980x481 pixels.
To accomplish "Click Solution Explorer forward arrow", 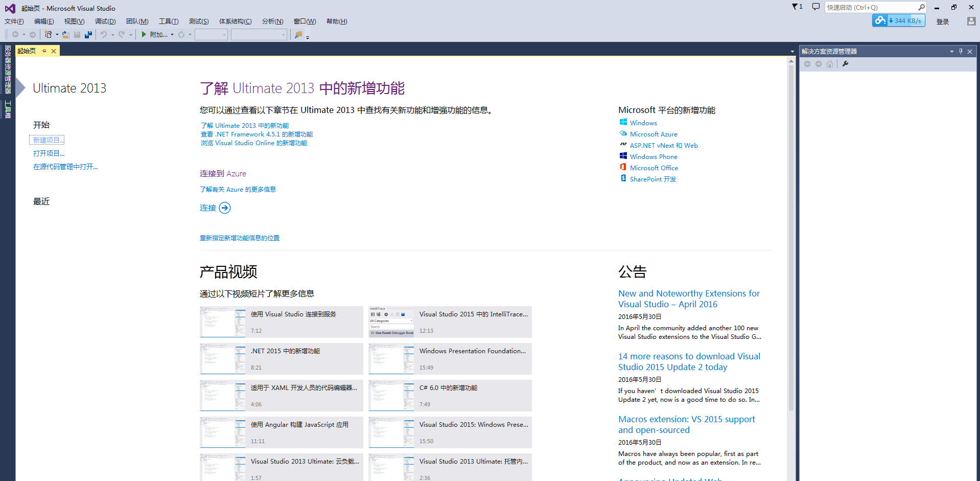I will click(x=819, y=64).
